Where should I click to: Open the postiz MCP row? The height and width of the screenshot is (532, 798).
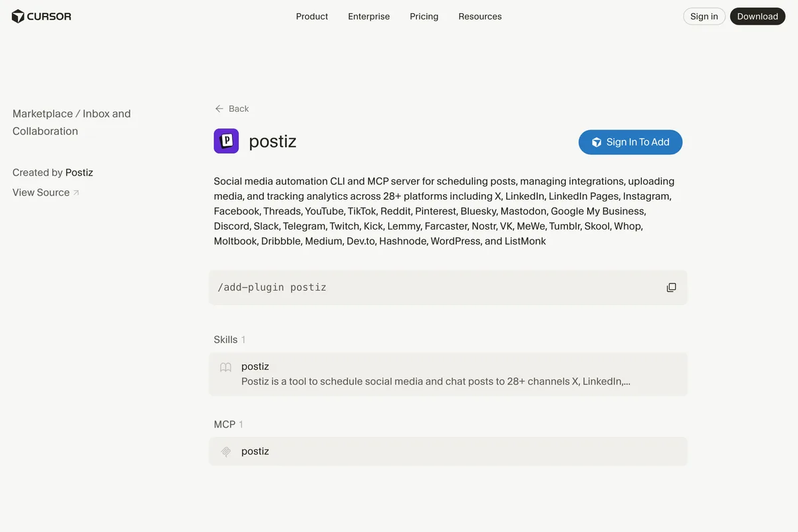pos(448,452)
